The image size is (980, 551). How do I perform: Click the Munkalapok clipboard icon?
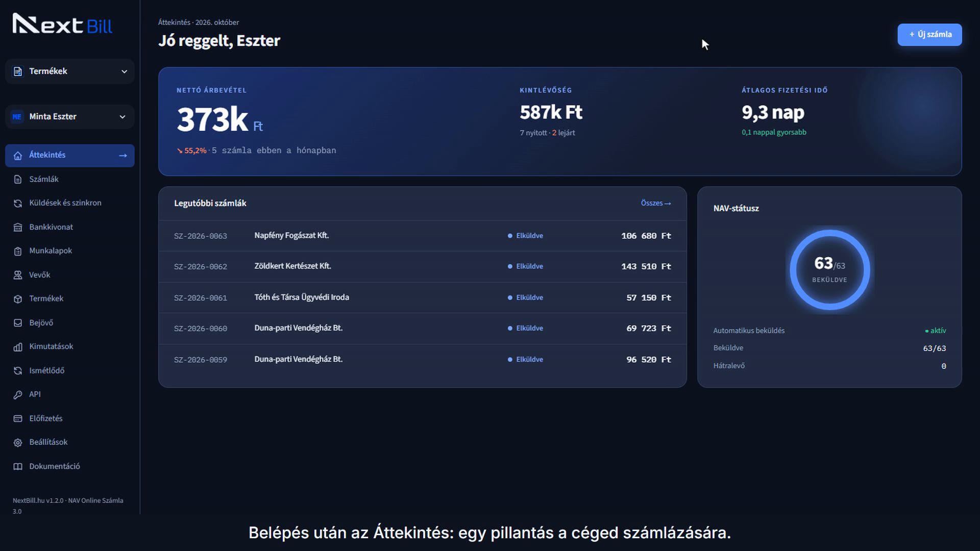click(x=18, y=251)
